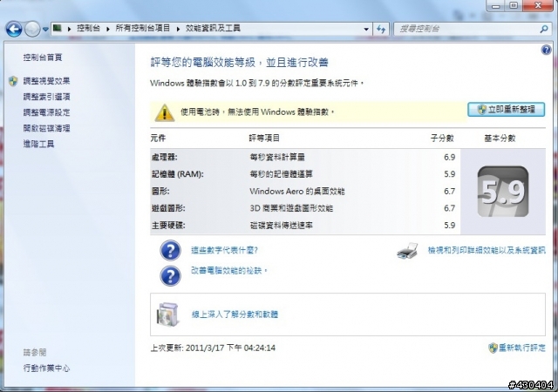Select 所有控制台項目 breadcrumb
Image resolution: width=558 pixels, height=392 pixels.
click(143, 28)
